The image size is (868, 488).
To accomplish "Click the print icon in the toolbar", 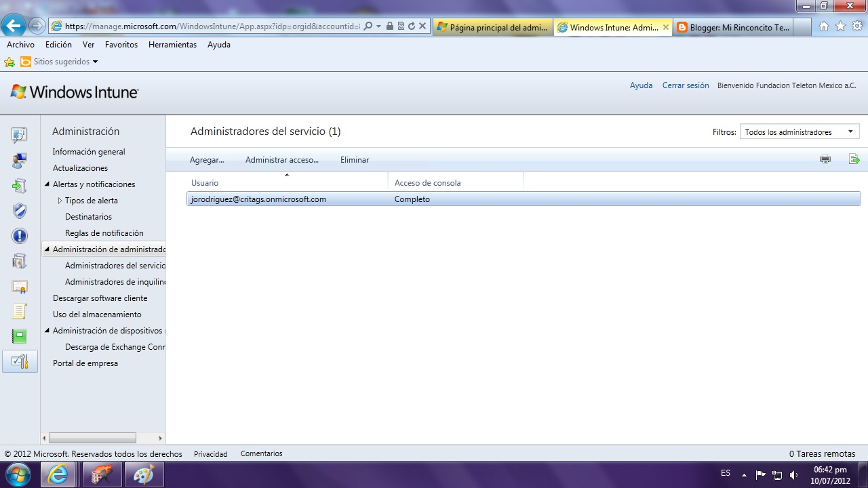I will point(825,159).
